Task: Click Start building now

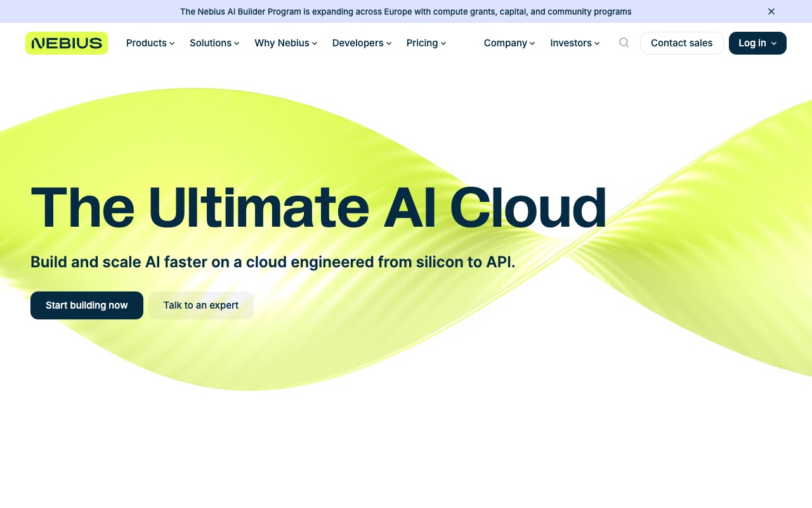Action: click(87, 305)
